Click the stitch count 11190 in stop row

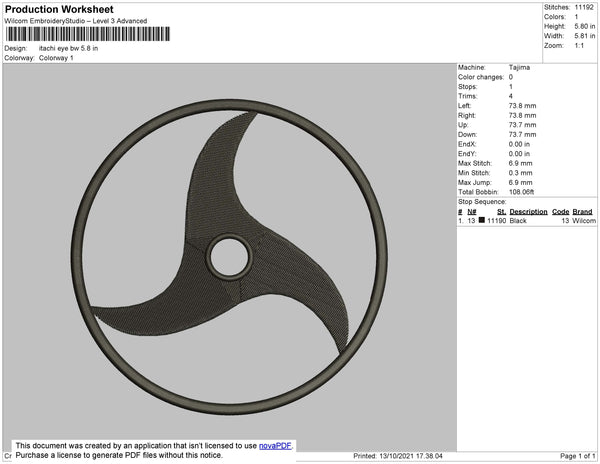496,221
